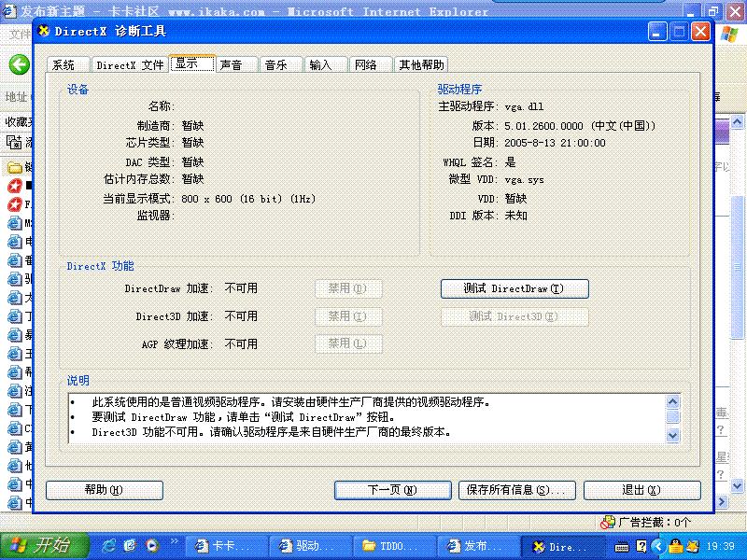
Task: Click the 帮助(H) button
Action: [105, 490]
